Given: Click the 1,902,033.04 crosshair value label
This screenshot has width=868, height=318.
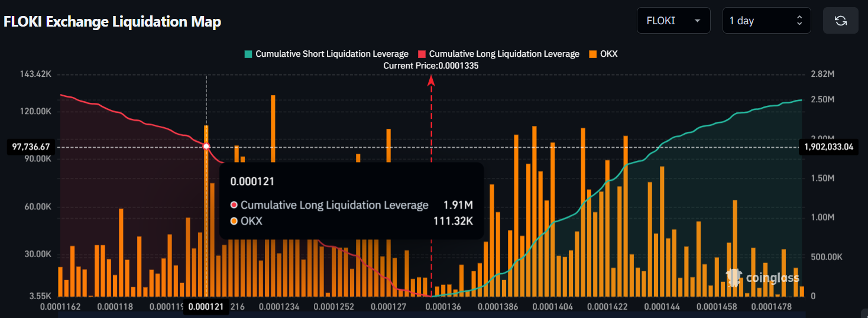Looking at the screenshot, I should 829,147.
